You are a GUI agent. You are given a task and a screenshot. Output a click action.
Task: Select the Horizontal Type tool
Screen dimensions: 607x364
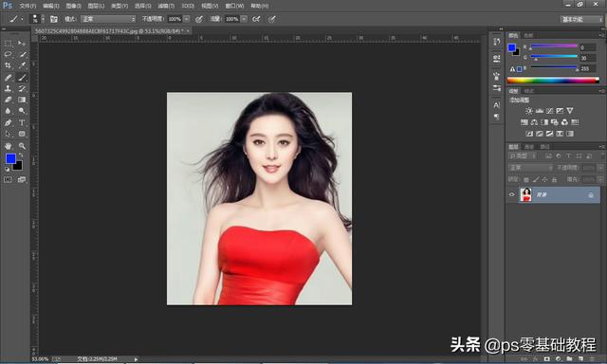tap(22, 123)
